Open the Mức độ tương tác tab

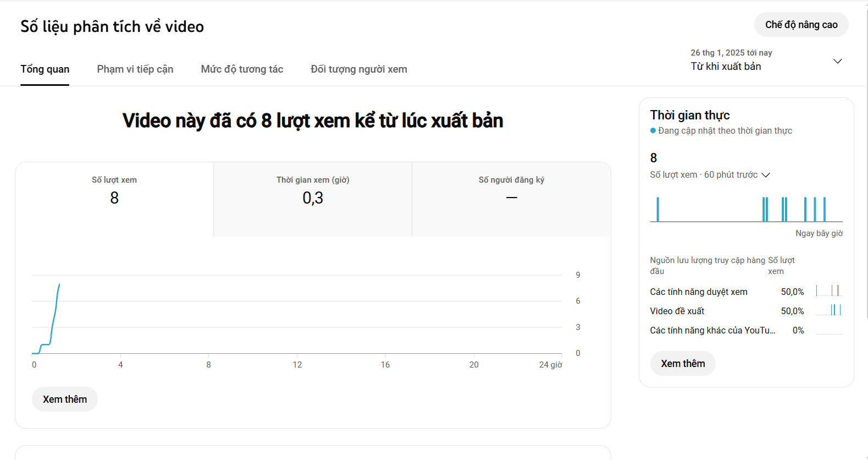point(242,69)
